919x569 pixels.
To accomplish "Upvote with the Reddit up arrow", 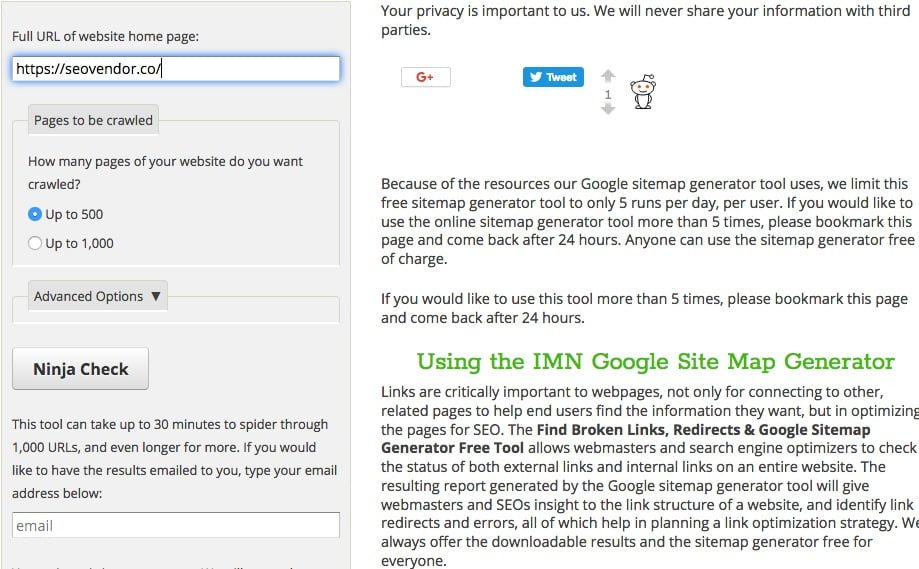I will 607,76.
